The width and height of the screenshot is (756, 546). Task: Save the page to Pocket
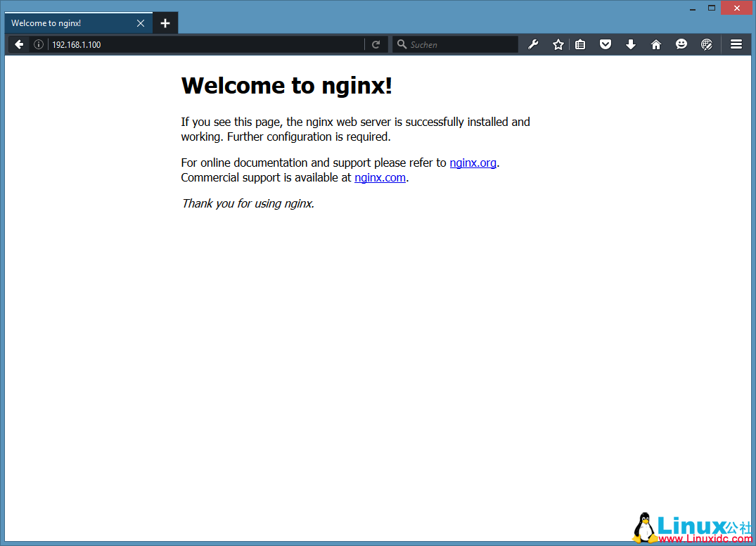606,44
